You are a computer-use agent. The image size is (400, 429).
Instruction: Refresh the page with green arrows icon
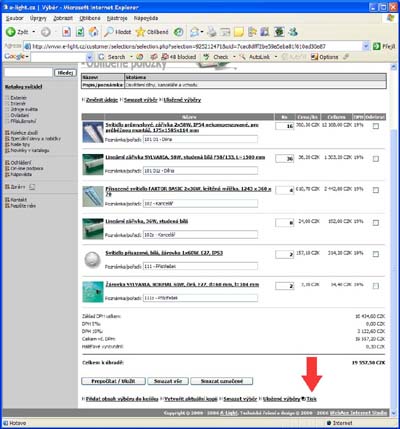tap(80, 32)
